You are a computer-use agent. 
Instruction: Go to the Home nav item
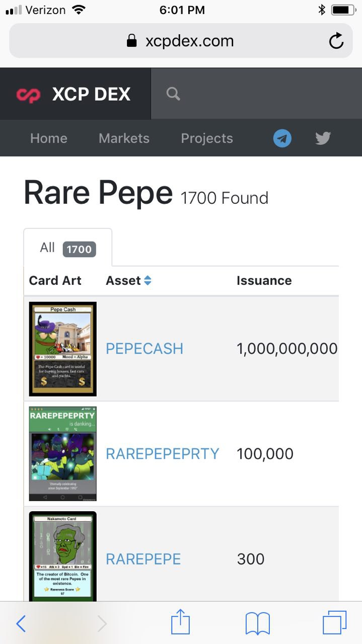coord(49,138)
